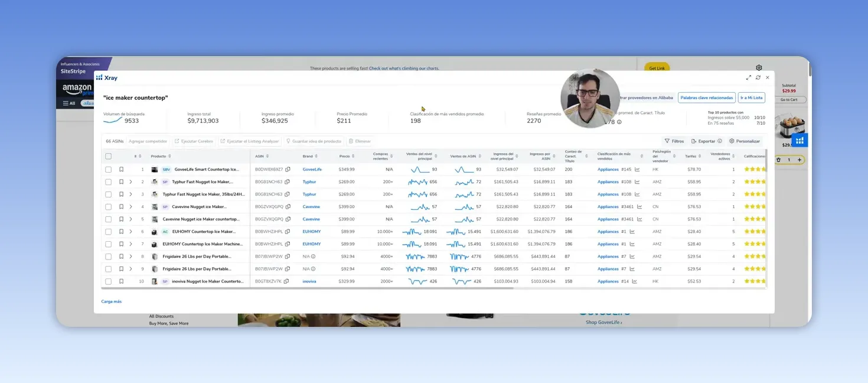The width and height of the screenshot is (868, 383).
Task: Expand row 3 Typhur 35lbs/24H details
Action: (130, 194)
